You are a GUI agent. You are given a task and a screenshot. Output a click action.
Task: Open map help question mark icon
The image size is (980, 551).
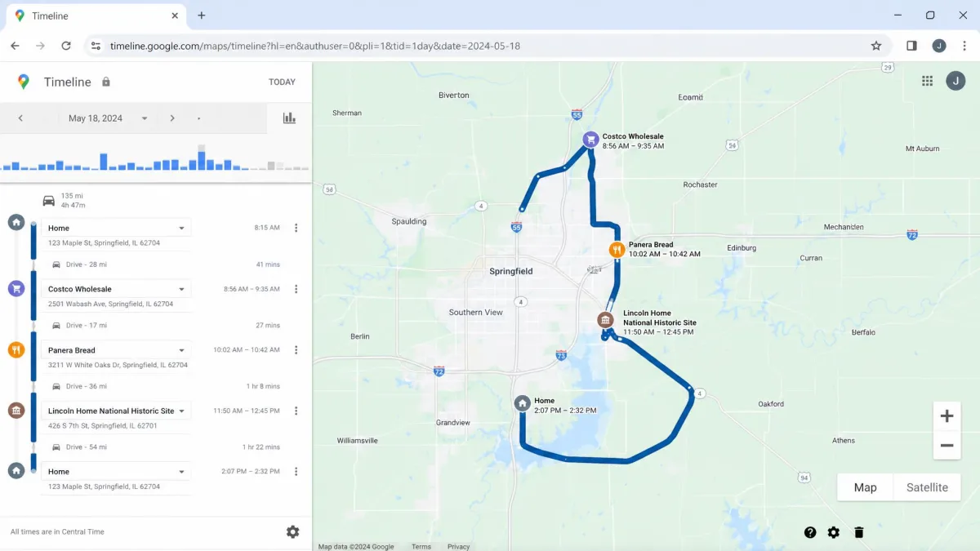[810, 532]
